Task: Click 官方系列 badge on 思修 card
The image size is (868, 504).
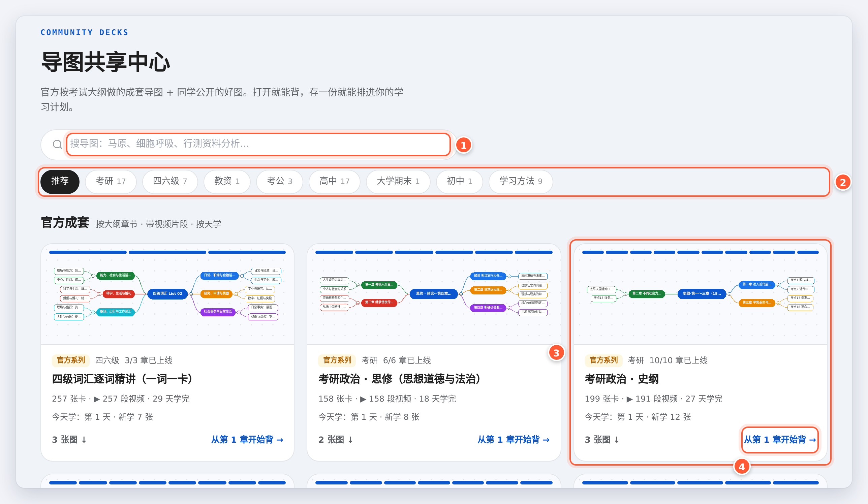Action: click(x=337, y=360)
